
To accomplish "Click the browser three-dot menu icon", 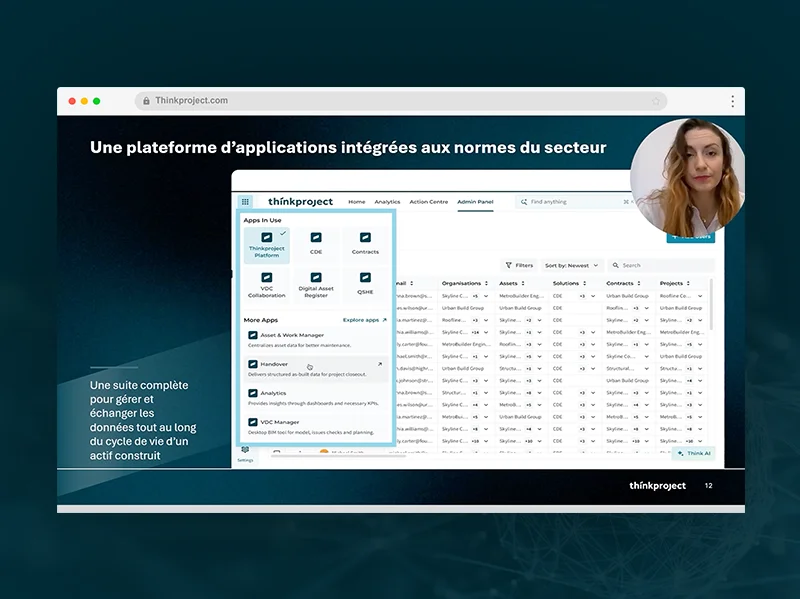I will click(x=732, y=101).
